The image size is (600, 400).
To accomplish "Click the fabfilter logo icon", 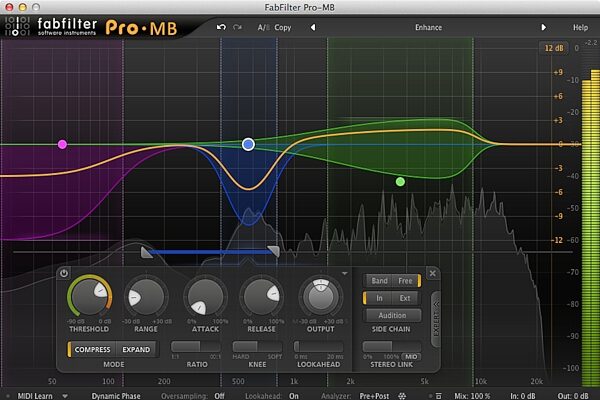I will (17, 27).
